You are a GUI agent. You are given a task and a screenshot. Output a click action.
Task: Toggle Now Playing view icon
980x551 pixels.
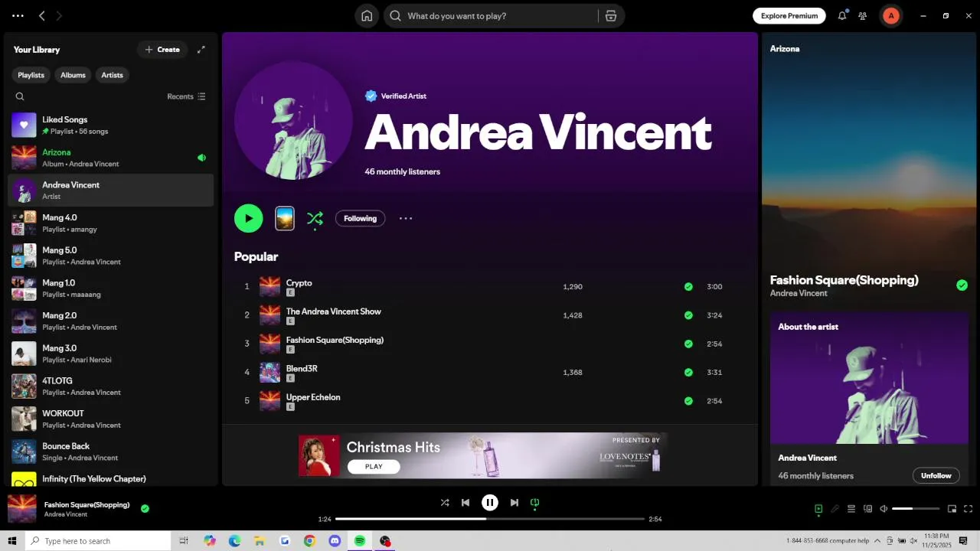[x=818, y=509]
